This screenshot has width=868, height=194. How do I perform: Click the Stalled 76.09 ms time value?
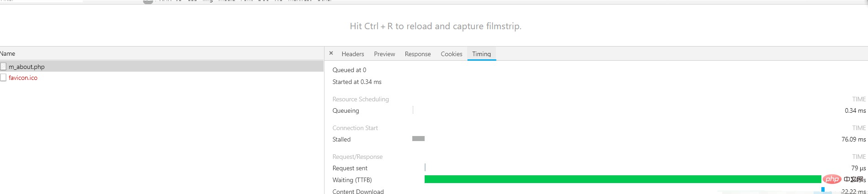click(x=853, y=139)
